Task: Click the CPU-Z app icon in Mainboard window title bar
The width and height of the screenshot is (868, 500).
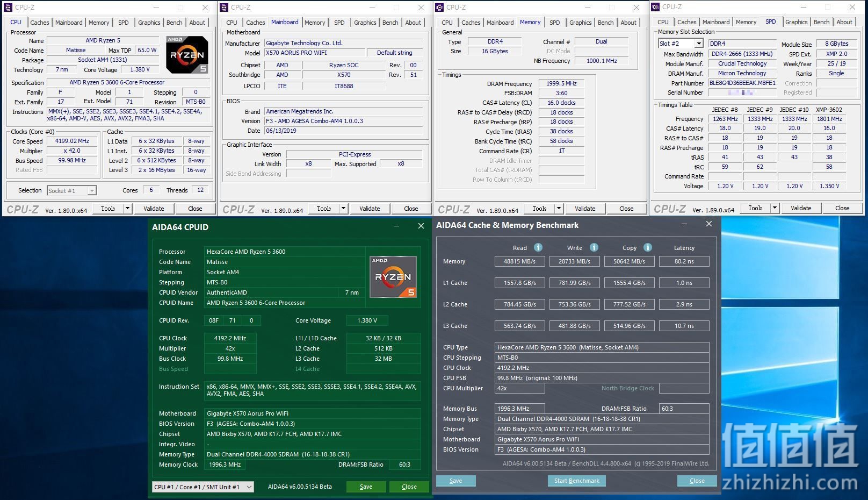Action: 224,8
